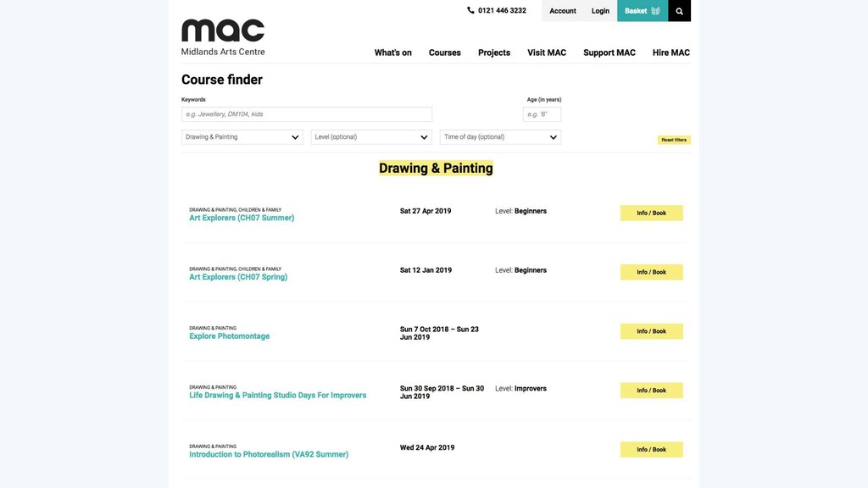Image resolution: width=868 pixels, height=488 pixels.
Task: Open the Projects menu
Action: pyautogui.click(x=494, y=53)
